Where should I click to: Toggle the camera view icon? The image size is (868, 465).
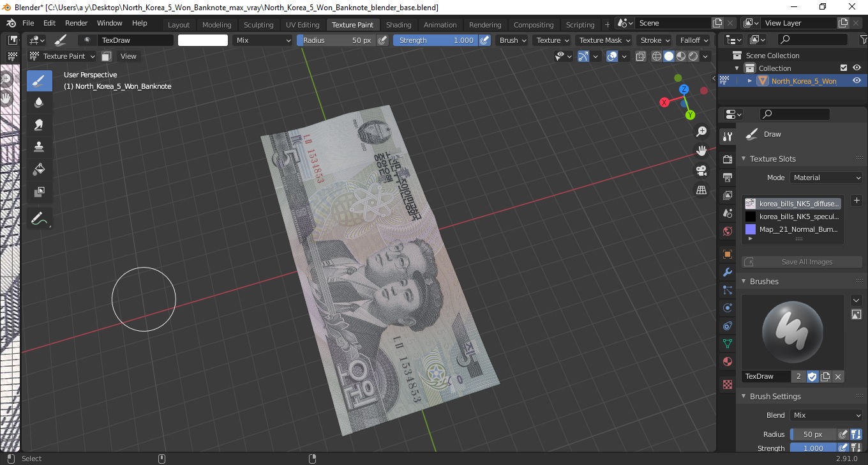coord(701,171)
